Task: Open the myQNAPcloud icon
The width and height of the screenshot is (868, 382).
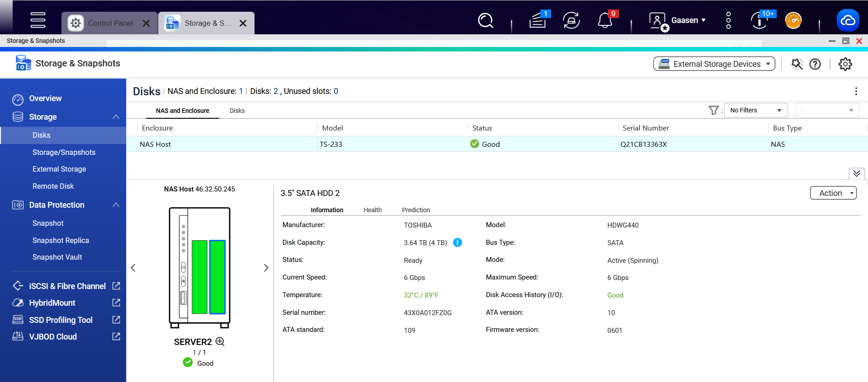Action: [x=848, y=20]
